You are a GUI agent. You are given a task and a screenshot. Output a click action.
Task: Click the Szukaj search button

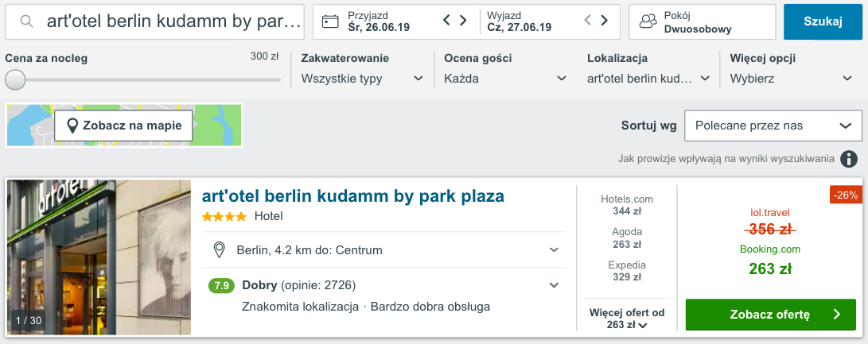point(823,21)
